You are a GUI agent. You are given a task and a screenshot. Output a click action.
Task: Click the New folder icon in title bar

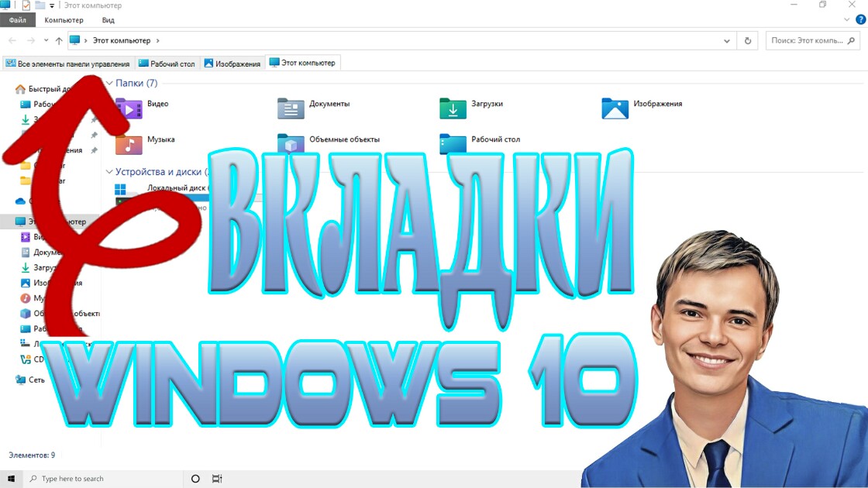(x=40, y=5)
